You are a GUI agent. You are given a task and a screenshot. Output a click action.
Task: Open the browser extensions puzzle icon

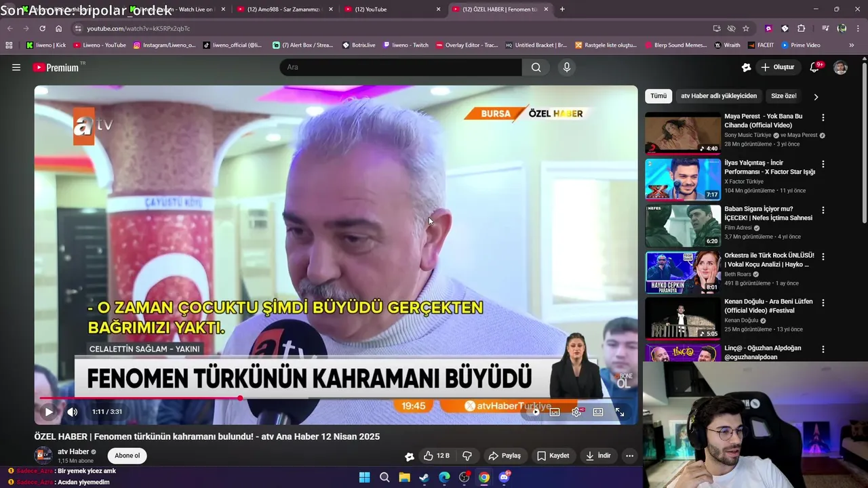pos(802,28)
